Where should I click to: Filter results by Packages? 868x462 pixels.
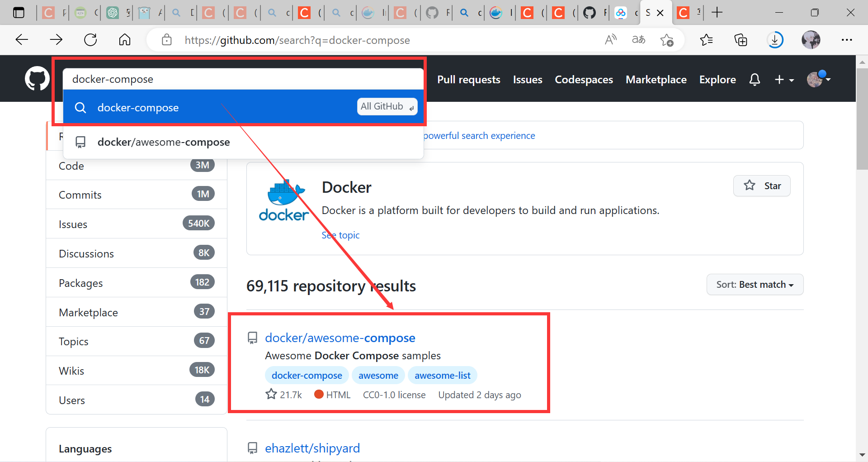pyautogui.click(x=137, y=283)
